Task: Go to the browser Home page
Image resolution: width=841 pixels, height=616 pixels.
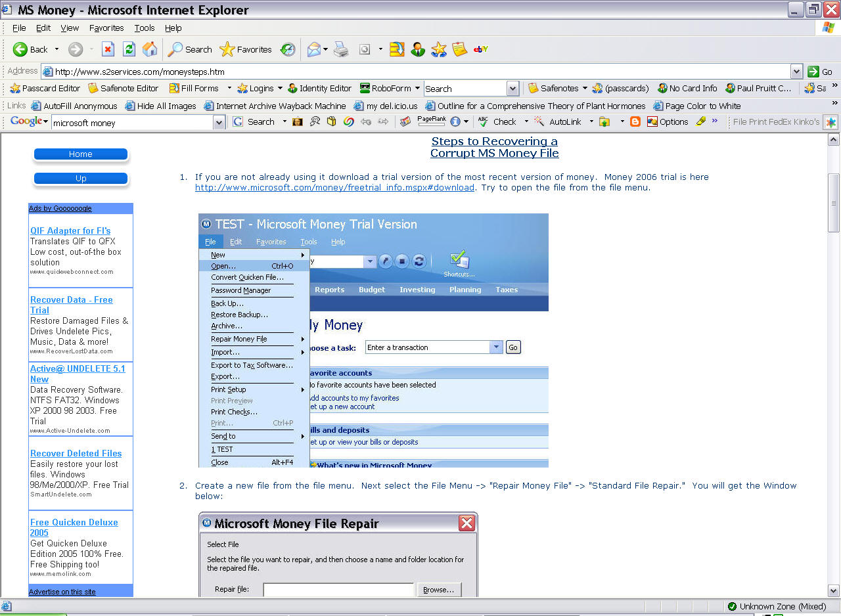Action: point(150,49)
